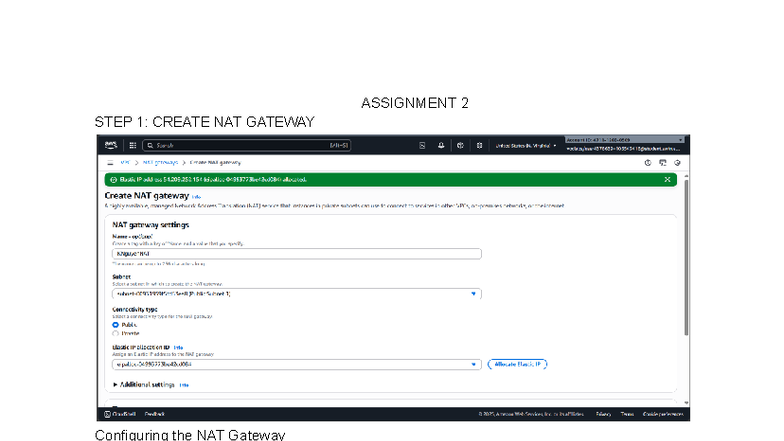Open Info link beside Create NAT gateway heading
The image size is (784, 441).
(x=196, y=197)
